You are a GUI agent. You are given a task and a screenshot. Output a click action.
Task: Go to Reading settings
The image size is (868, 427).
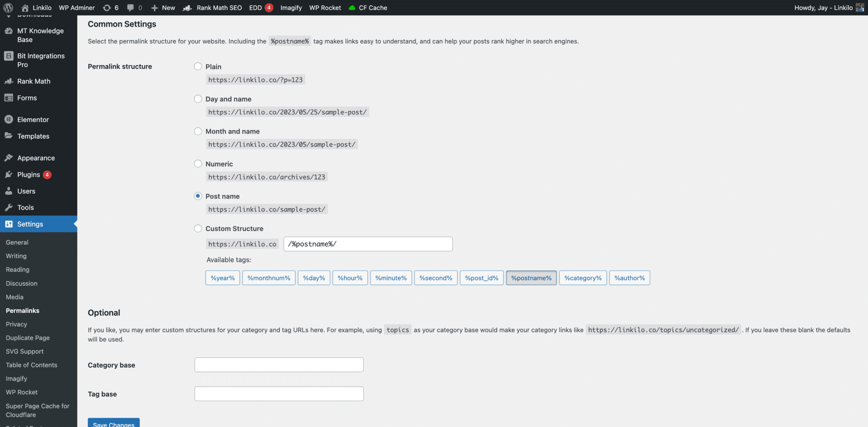17,269
